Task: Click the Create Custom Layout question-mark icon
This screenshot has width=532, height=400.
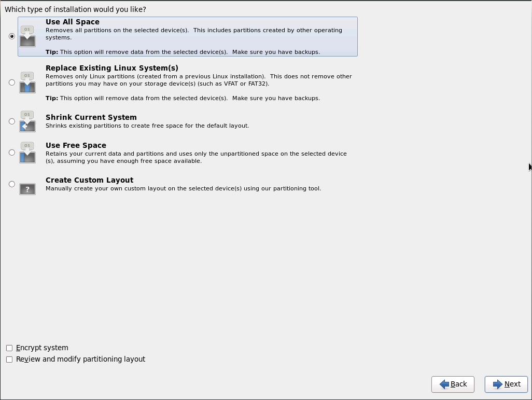Action: coord(27,189)
